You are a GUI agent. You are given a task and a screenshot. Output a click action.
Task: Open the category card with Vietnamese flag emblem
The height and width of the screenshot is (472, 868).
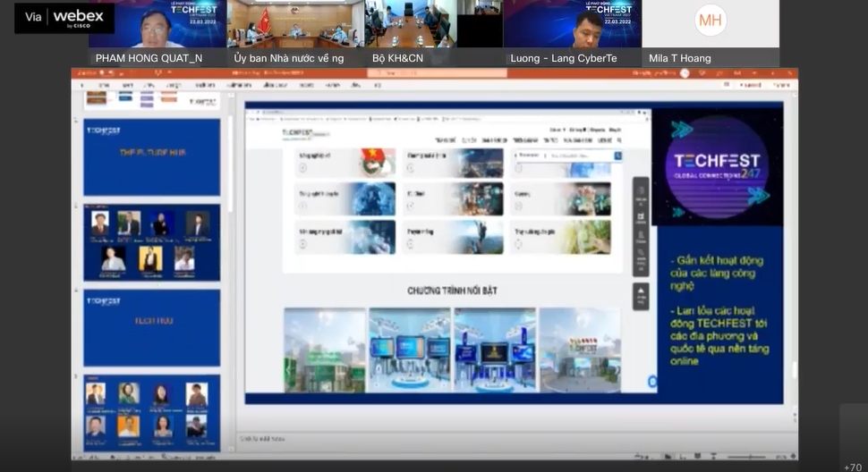pyautogui.click(x=345, y=162)
